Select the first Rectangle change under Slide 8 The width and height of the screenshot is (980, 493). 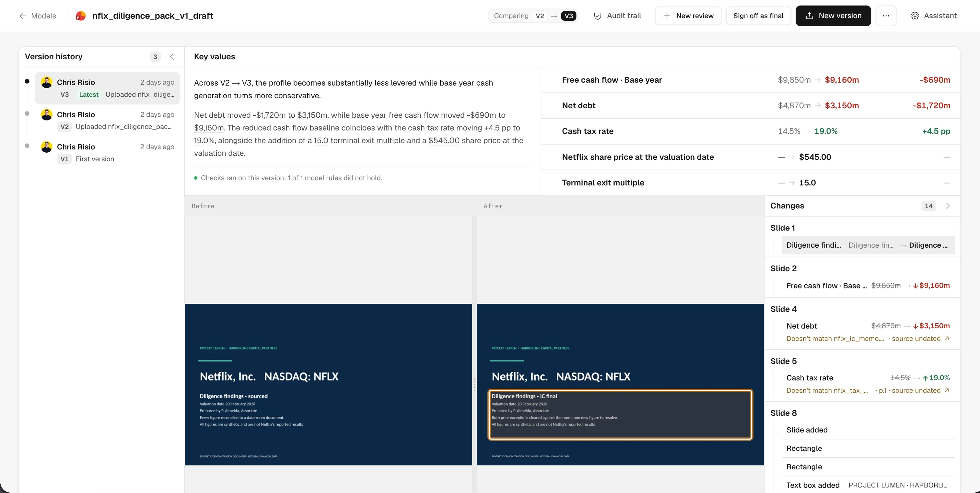click(868, 448)
